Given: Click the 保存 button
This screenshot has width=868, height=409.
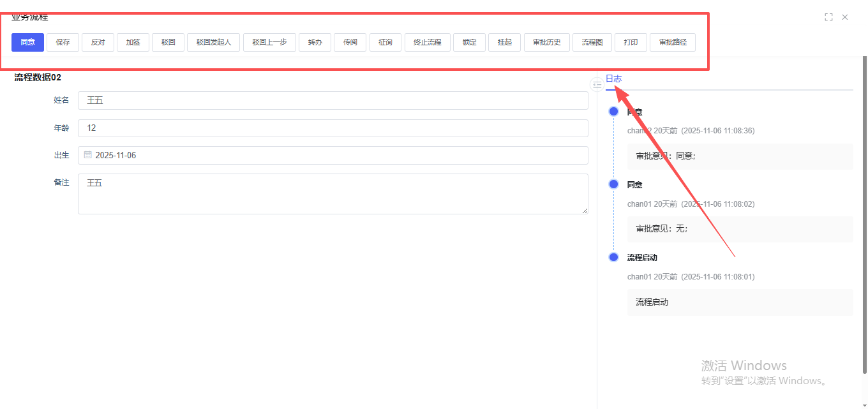Looking at the screenshot, I should coord(63,42).
